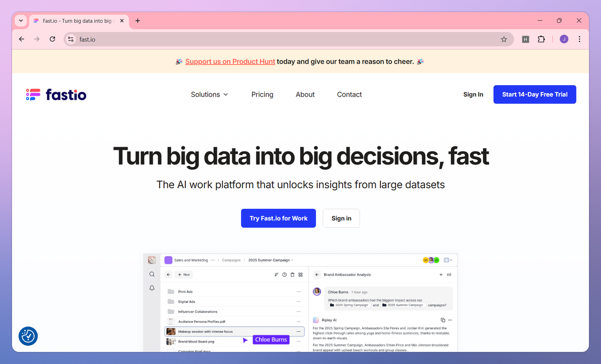Image resolution: width=601 pixels, height=364 pixels.
Task: Switch to grid view in the file list
Action: 300,274
